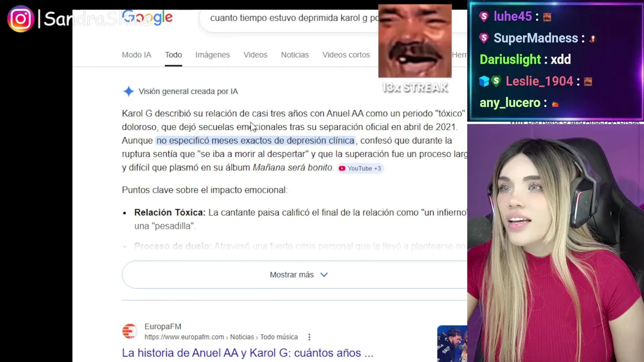Click the EuropaFM site name
The height and width of the screenshot is (362, 644).
pyautogui.click(x=163, y=326)
